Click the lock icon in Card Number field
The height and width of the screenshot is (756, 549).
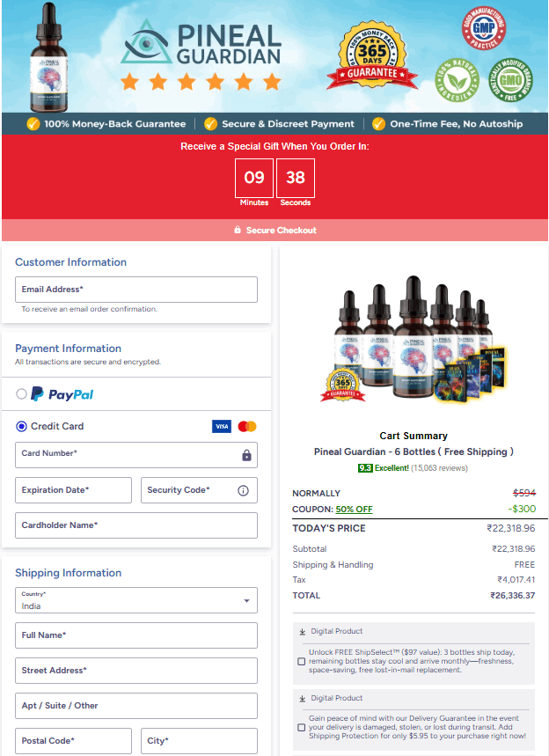click(x=246, y=455)
